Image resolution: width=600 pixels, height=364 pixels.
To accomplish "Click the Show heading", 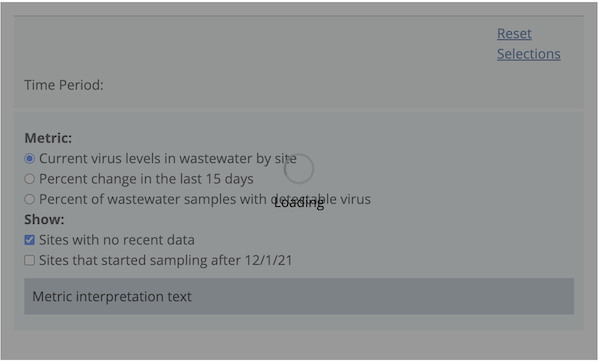I will pos(44,219).
